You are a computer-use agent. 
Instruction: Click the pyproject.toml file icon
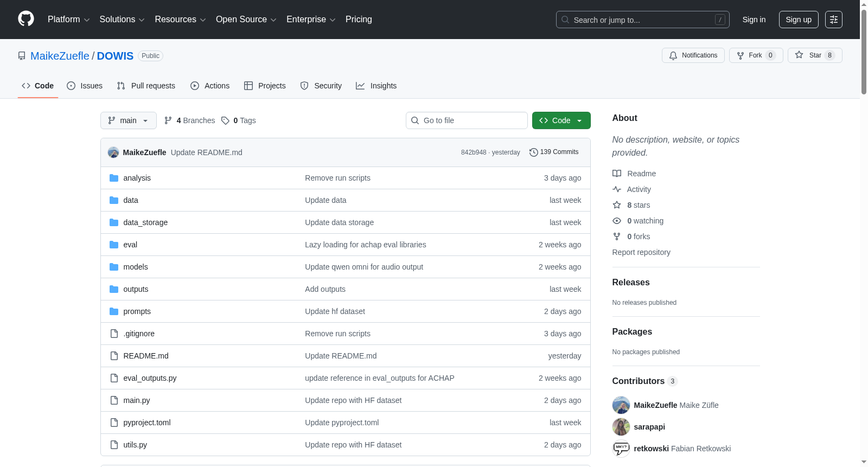click(114, 423)
